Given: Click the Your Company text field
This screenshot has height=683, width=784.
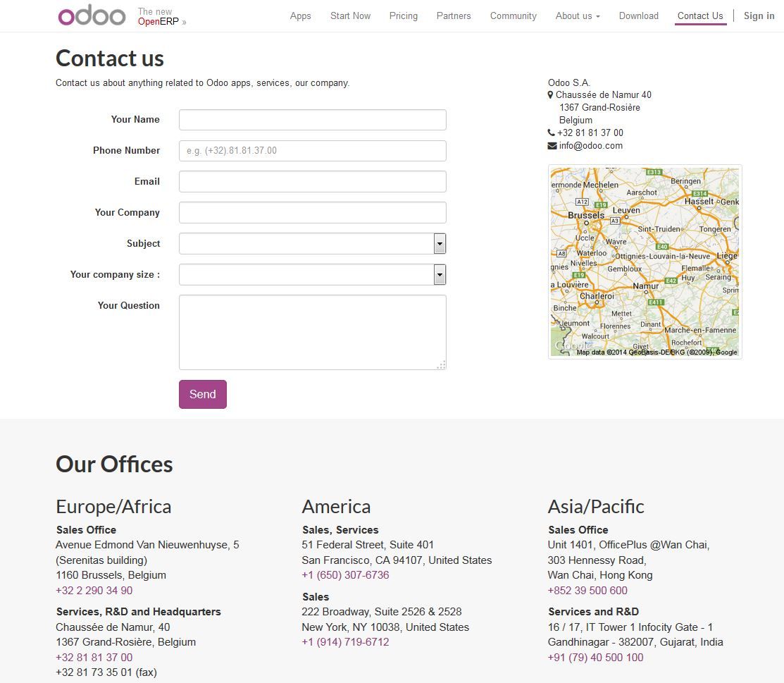Looking at the screenshot, I should click(x=313, y=213).
